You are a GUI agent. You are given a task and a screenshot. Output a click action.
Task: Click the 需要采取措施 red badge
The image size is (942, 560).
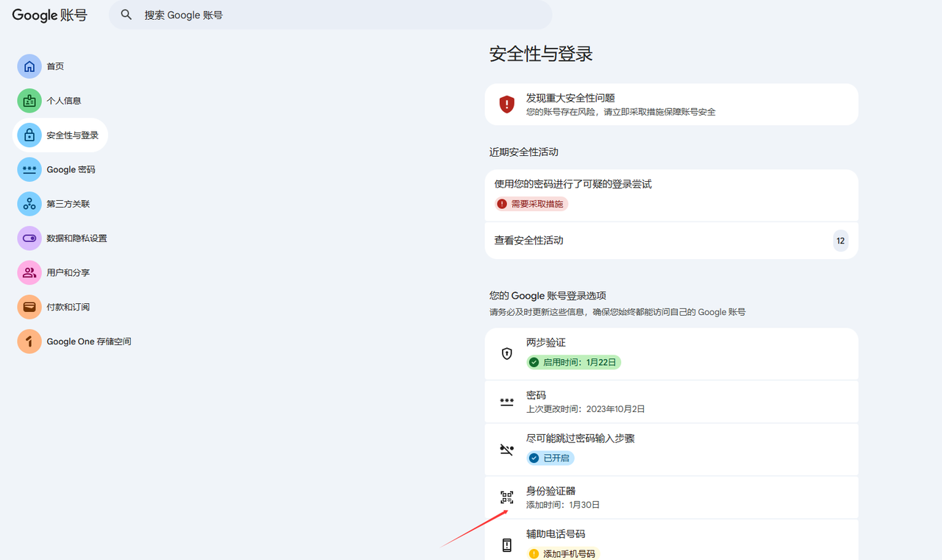(531, 204)
